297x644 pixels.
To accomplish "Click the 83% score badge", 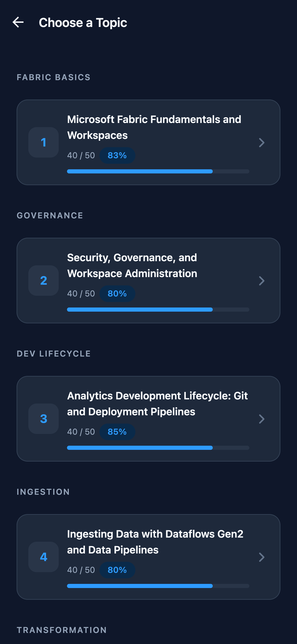I will point(117,155).
